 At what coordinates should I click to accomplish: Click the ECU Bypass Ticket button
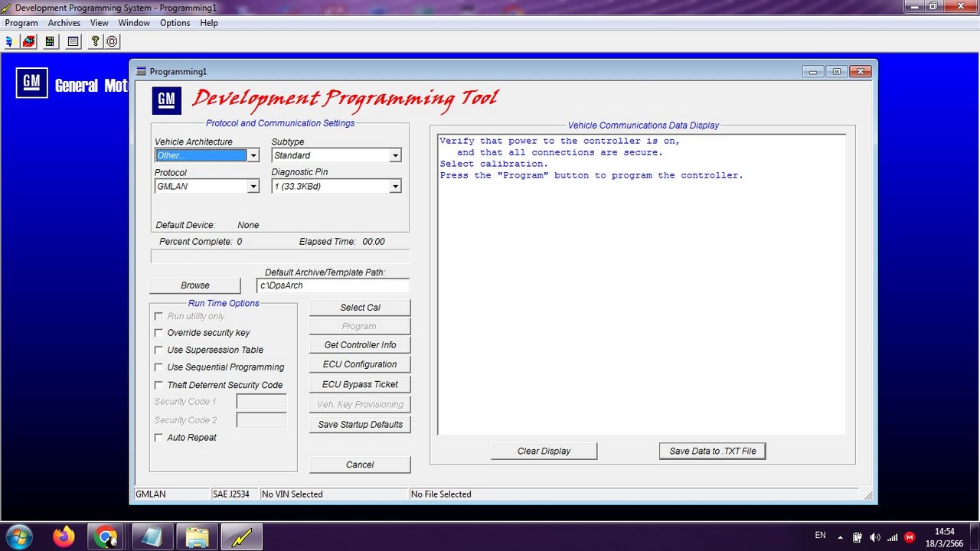[360, 384]
